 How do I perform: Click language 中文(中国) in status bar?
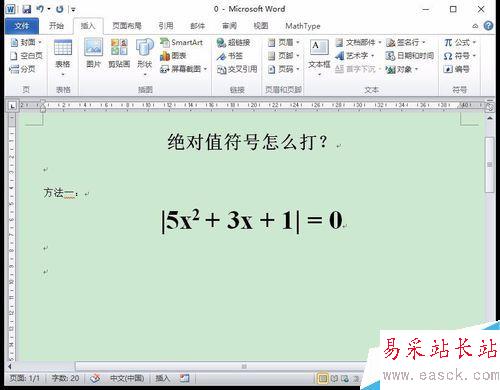point(127,378)
